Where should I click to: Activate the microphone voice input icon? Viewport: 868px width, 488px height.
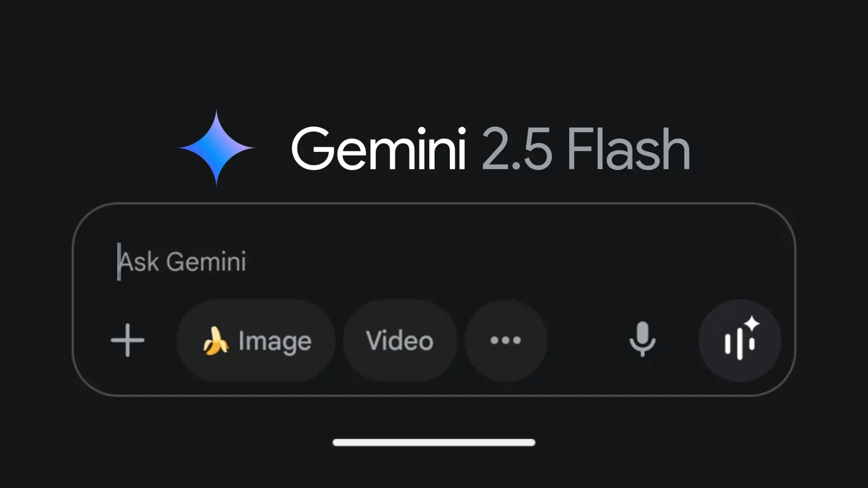pyautogui.click(x=642, y=339)
